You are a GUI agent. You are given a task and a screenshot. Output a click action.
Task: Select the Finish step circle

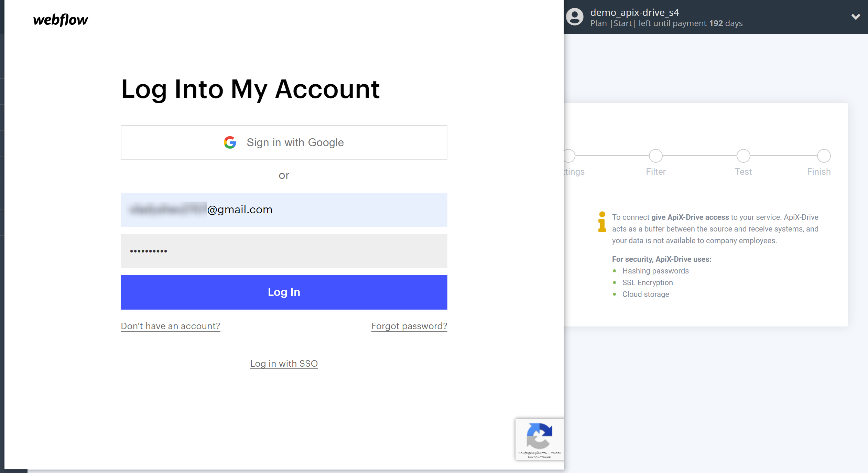coord(824,156)
